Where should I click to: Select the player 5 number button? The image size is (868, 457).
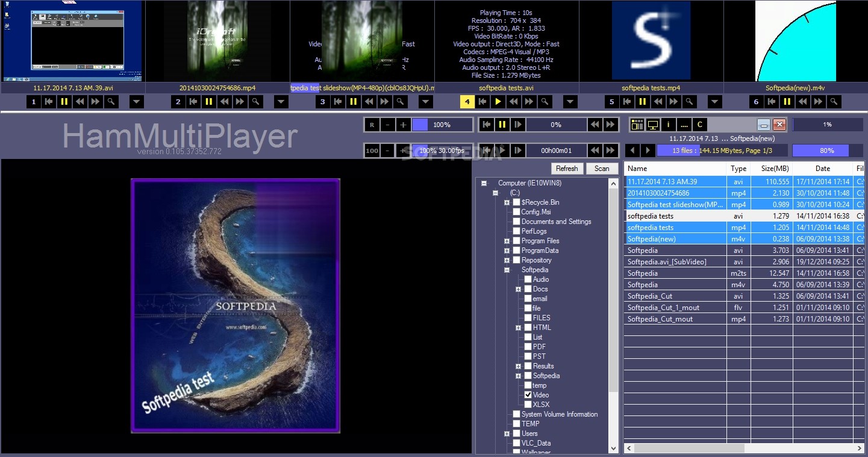click(612, 102)
